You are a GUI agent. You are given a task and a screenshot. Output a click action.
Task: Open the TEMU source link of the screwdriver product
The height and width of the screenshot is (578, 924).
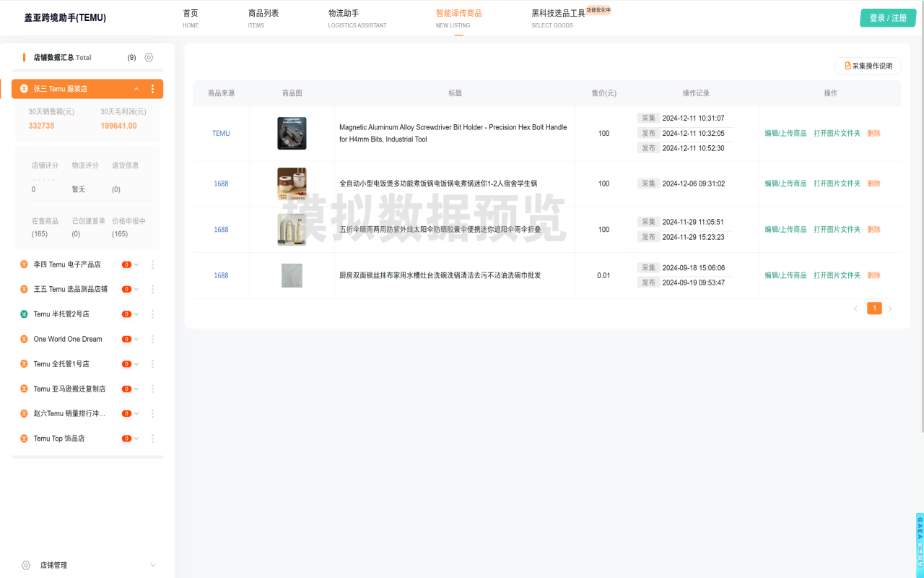(x=221, y=133)
